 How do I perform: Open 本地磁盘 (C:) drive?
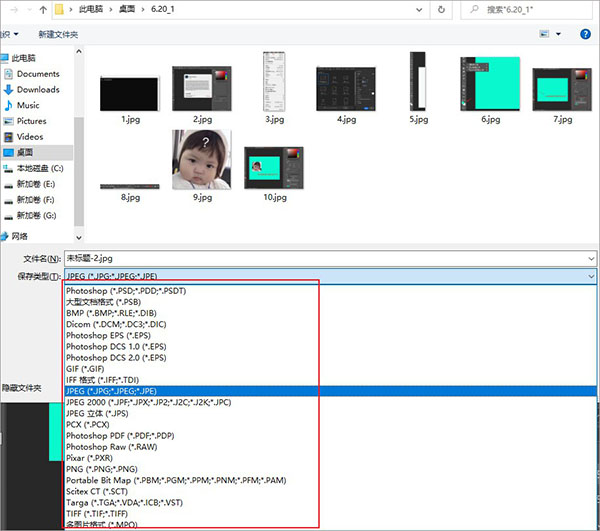tap(39, 168)
